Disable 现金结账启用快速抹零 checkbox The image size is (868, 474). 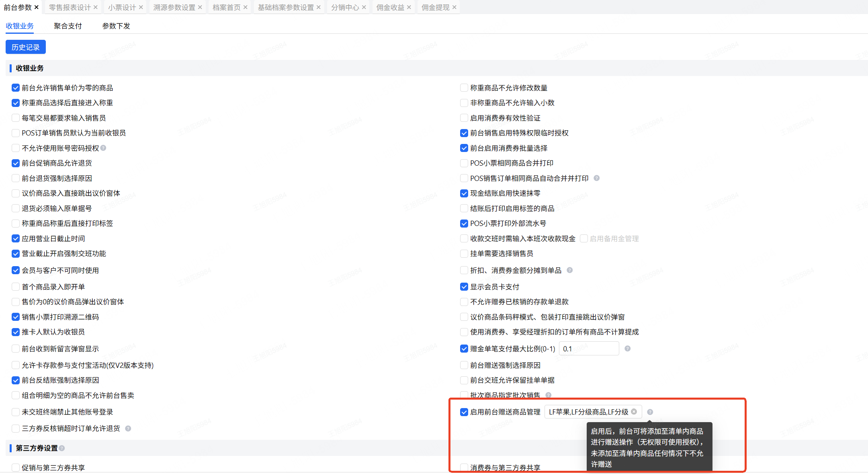[464, 193]
